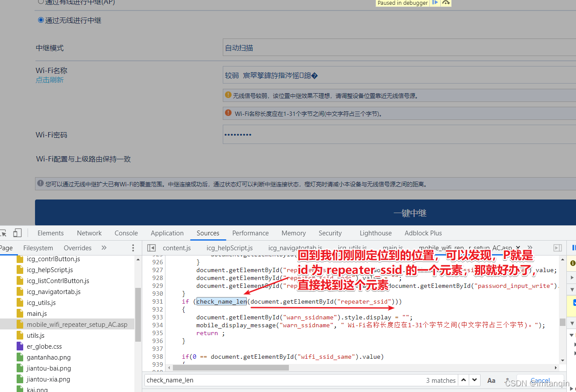Screen dimensions: 576x392
Task: Select the wired relay (AP) radio option
Action: point(41,2)
